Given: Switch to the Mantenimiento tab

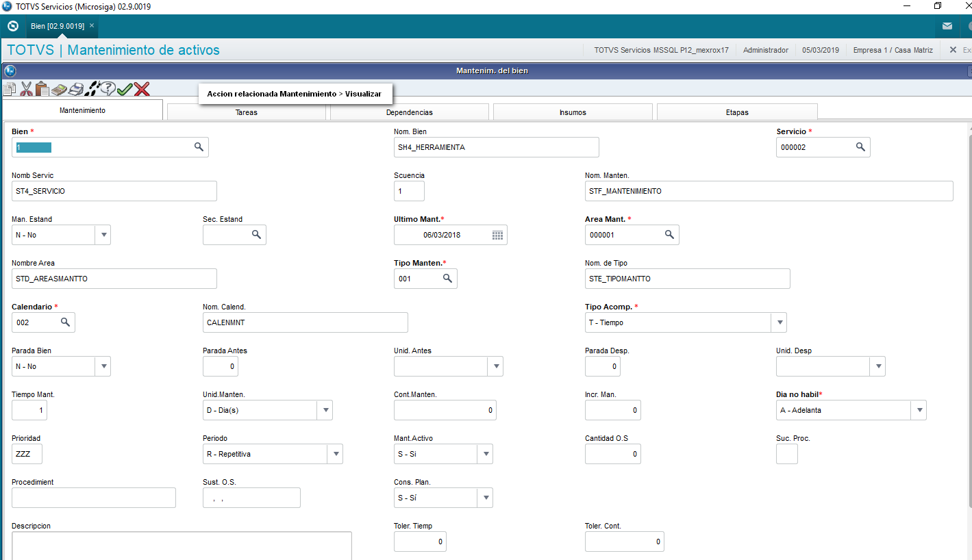Looking at the screenshot, I should 82,110.
